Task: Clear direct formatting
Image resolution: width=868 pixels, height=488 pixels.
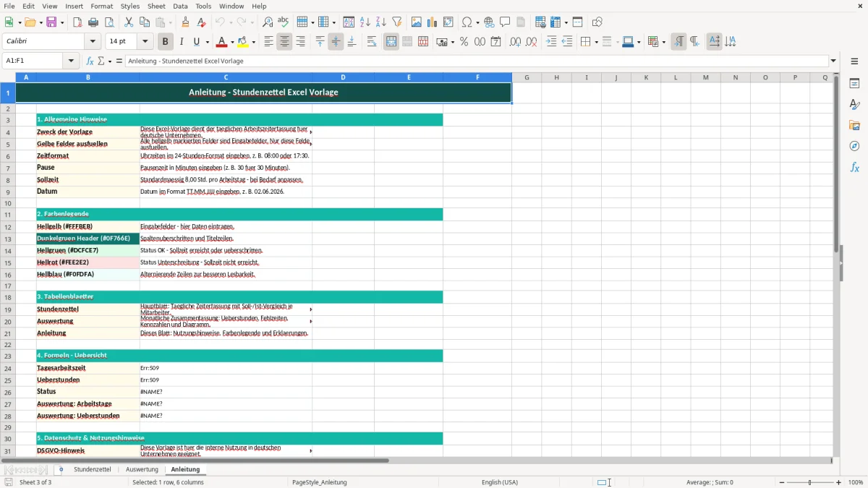Action: 201,22
